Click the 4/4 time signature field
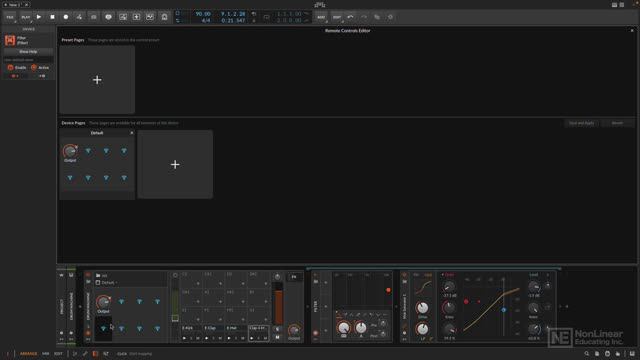 pos(206,20)
